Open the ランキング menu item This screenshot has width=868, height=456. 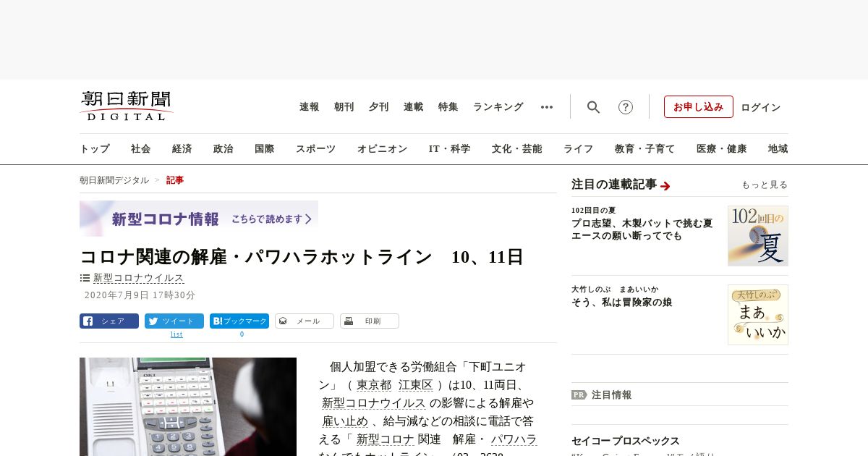click(x=498, y=107)
